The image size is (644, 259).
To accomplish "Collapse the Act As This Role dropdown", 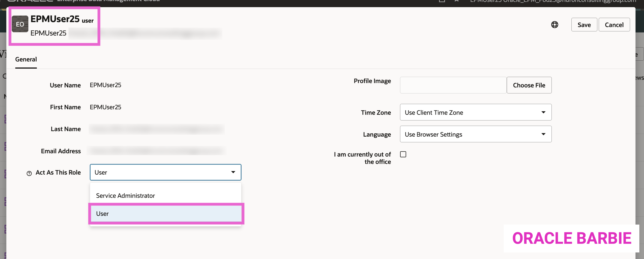I will click(233, 172).
